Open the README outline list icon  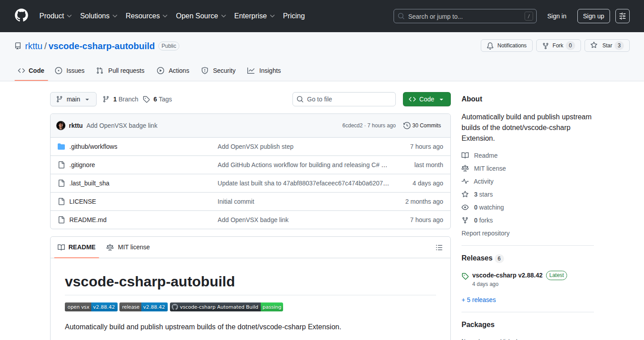439,248
